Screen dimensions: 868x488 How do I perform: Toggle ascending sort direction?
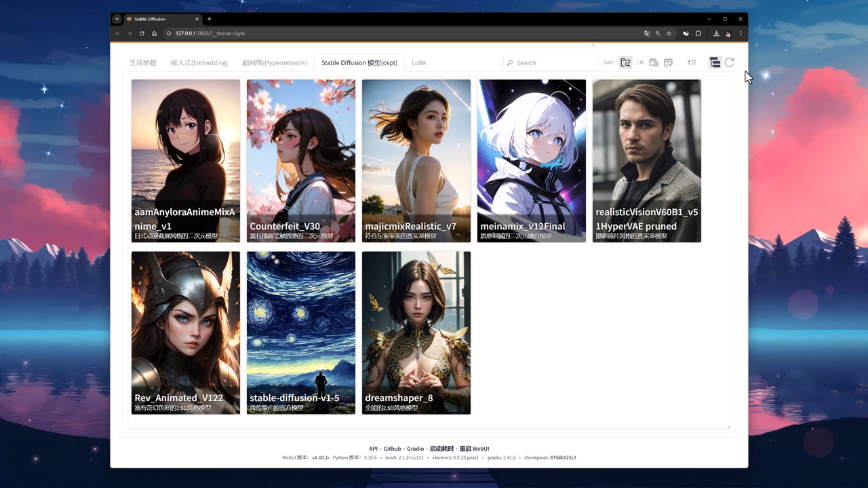point(692,62)
